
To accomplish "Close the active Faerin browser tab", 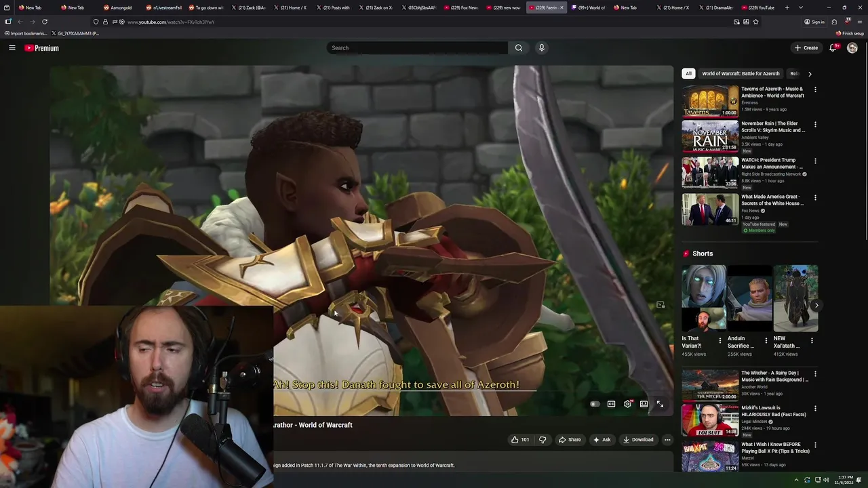I will coord(561,7).
